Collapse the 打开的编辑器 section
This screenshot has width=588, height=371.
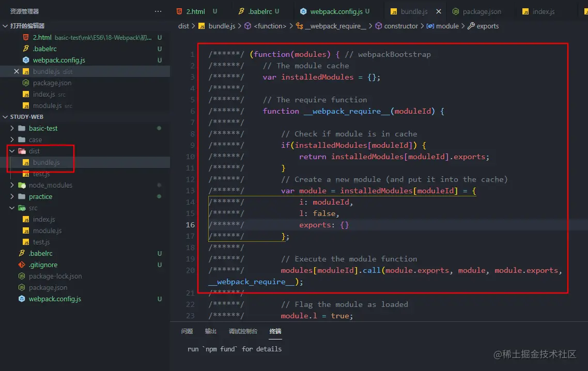pyautogui.click(x=27, y=26)
